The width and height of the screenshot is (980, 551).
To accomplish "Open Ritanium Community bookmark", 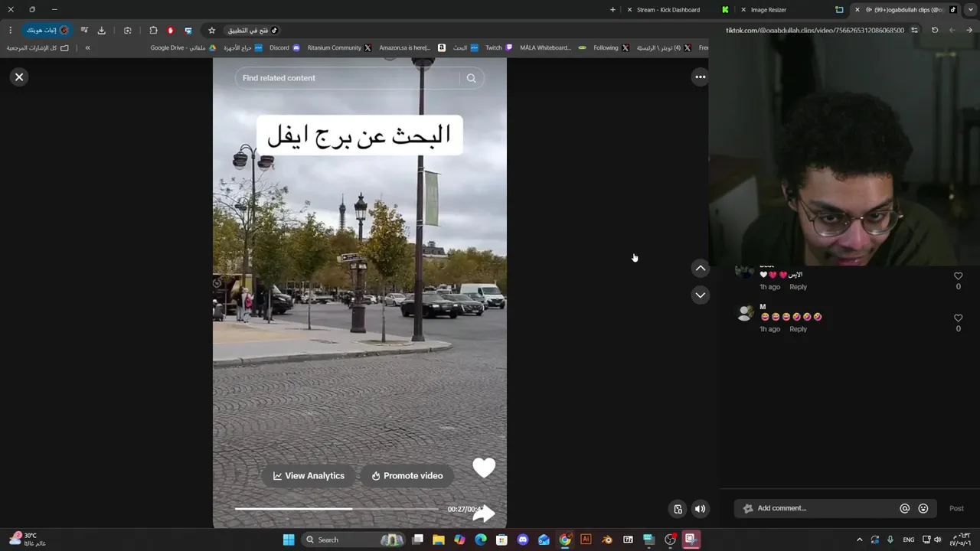I will coord(339,47).
